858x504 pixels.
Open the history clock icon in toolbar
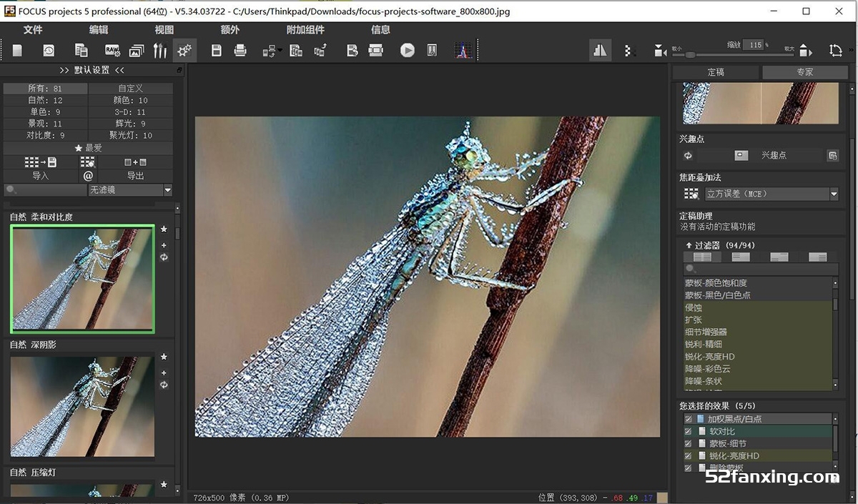tap(49, 50)
